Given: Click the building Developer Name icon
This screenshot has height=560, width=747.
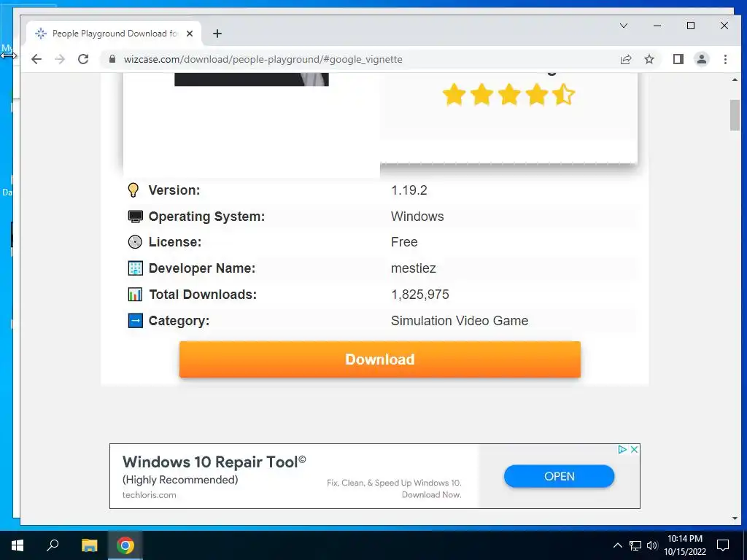Looking at the screenshot, I should 135,268.
